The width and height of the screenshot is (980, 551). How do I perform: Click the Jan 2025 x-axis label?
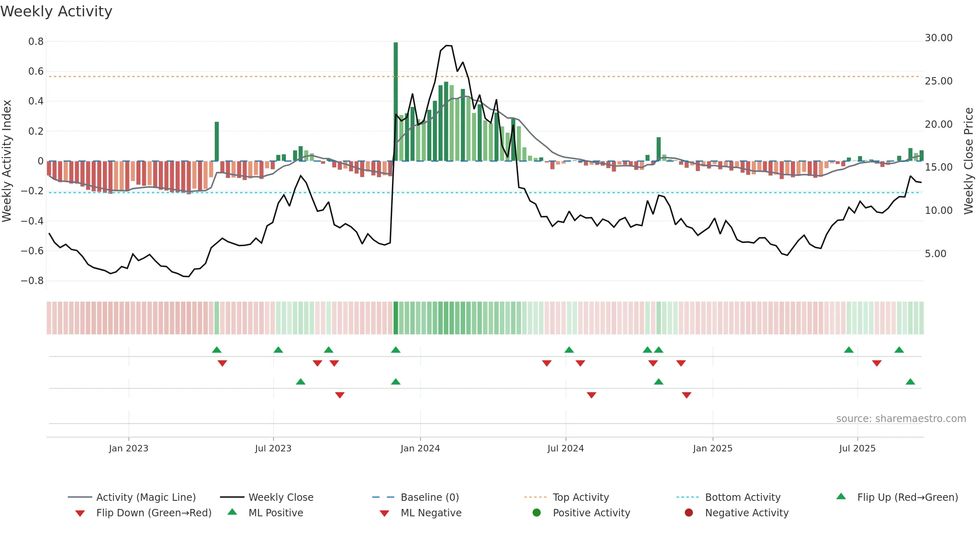pos(713,448)
